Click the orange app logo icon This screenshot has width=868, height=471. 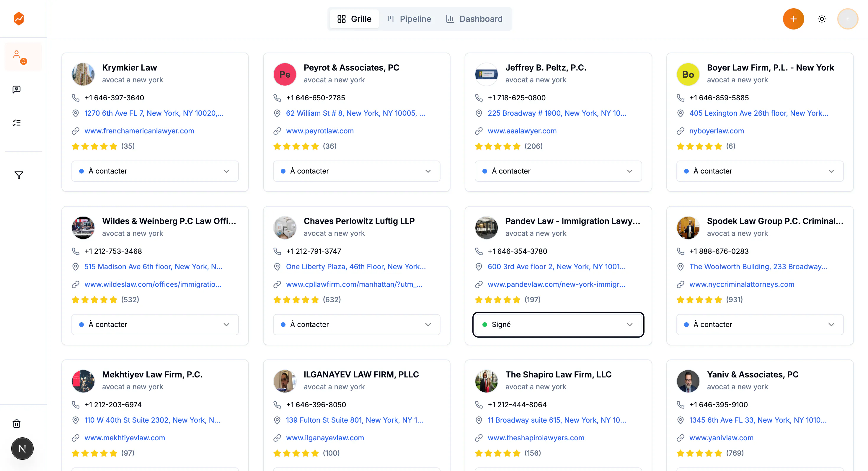pos(19,19)
